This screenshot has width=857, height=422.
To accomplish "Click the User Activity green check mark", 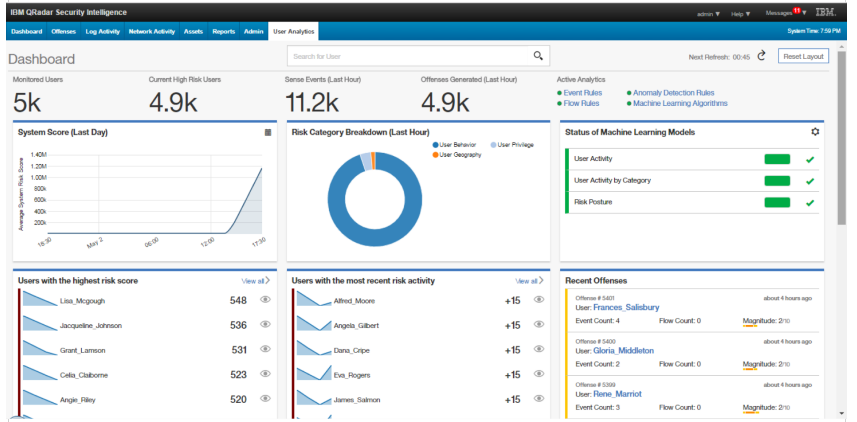I will [810, 159].
